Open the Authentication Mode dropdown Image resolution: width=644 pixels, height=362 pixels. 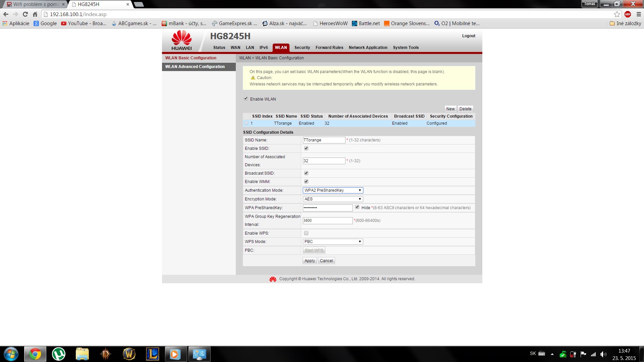tap(333, 190)
